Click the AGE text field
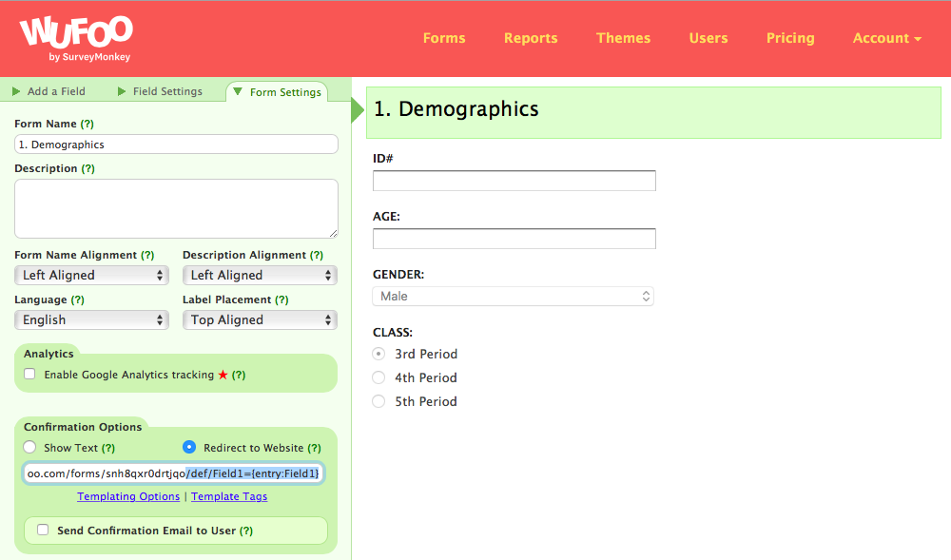The width and height of the screenshot is (951, 560). pos(514,239)
